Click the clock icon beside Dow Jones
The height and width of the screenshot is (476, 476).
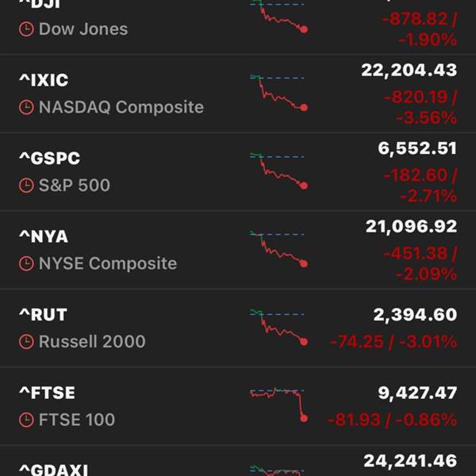coord(26,29)
